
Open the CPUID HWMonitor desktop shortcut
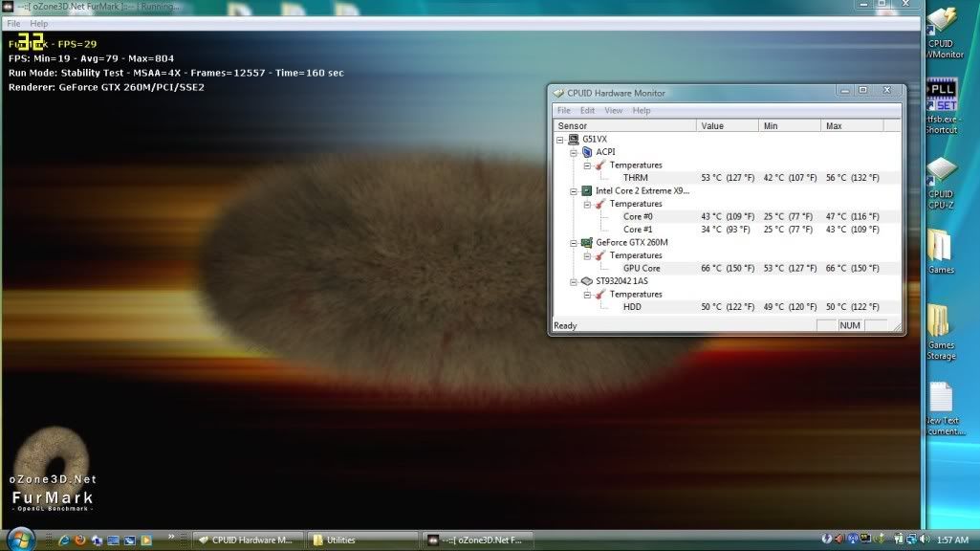(942, 33)
